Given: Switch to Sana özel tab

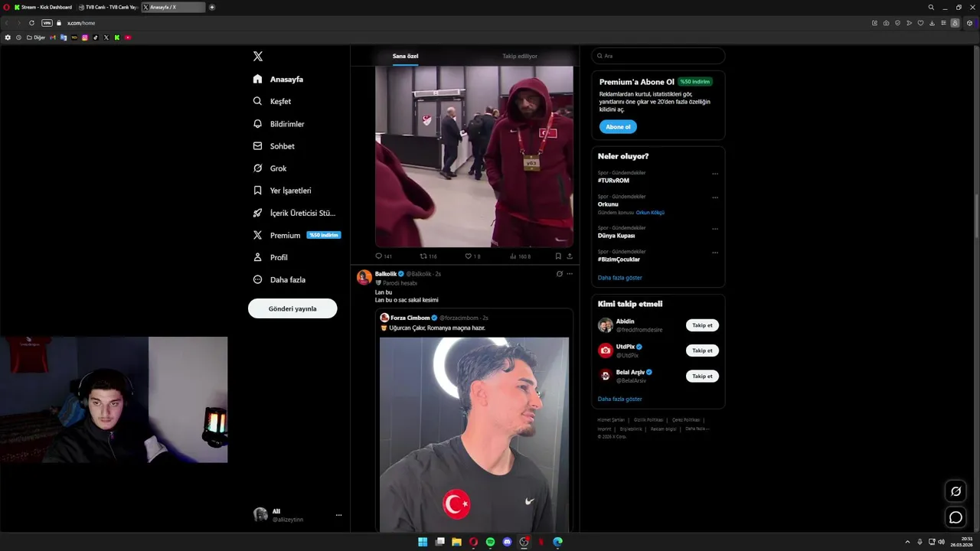Looking at the screenshot, I should click(x=405, y=56).
